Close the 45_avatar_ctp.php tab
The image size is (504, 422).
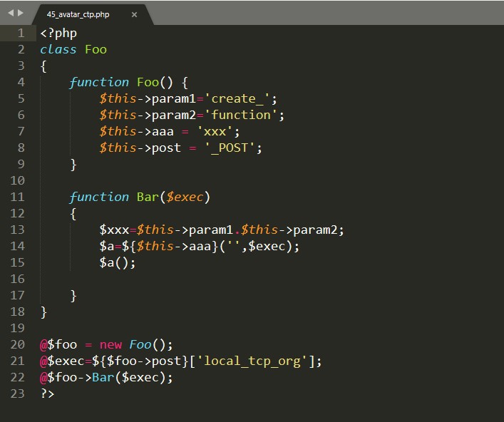(x=134, y=14)
